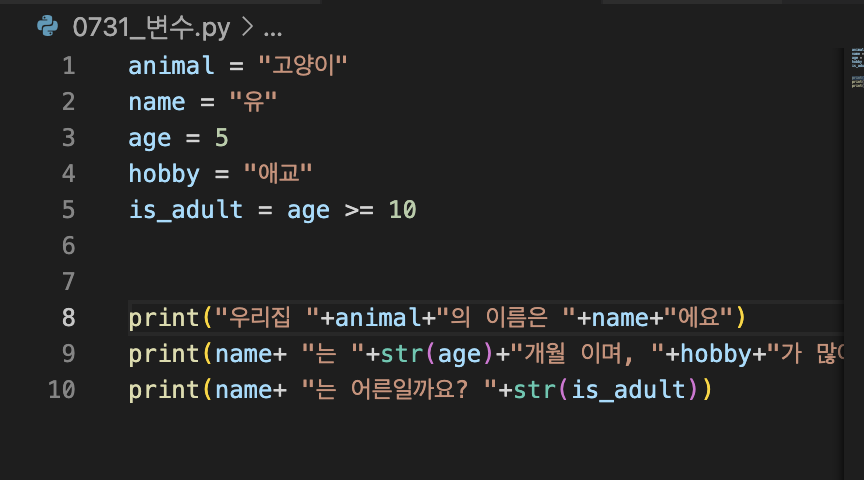Place cursor on variable animal in line 1
Image resolution: width=864 pixels, height=480 pixels.
click(171, 66)
